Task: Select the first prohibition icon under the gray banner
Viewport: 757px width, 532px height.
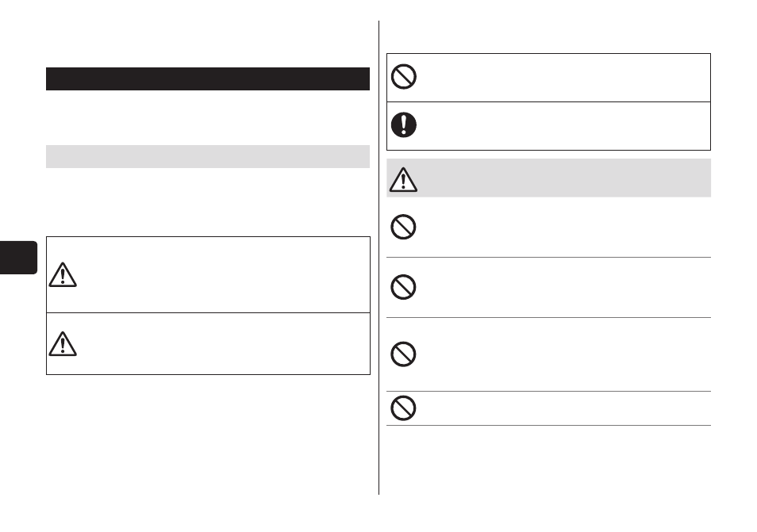Action: [403, 227]
